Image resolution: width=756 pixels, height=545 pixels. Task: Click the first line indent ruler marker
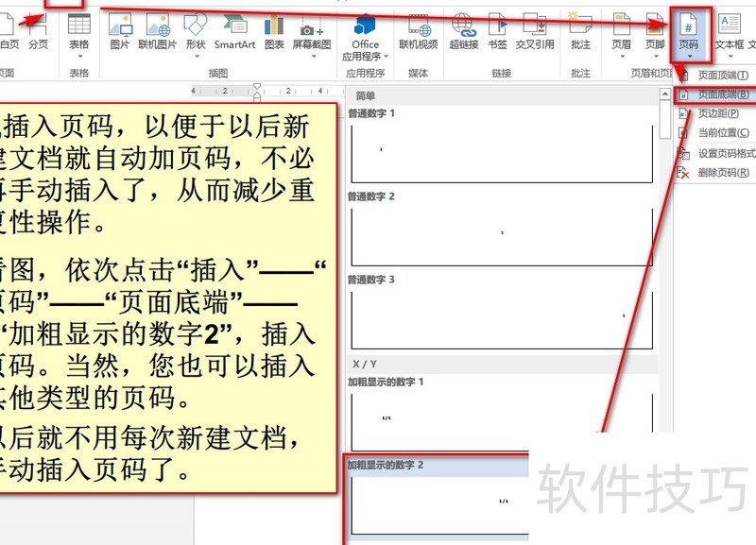[x=257, y=87]
